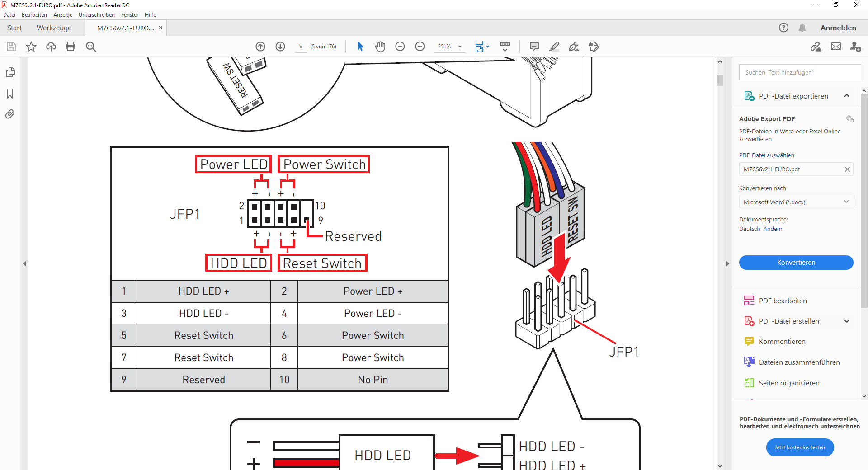Open the Anzeige menu

coord(63,15)
